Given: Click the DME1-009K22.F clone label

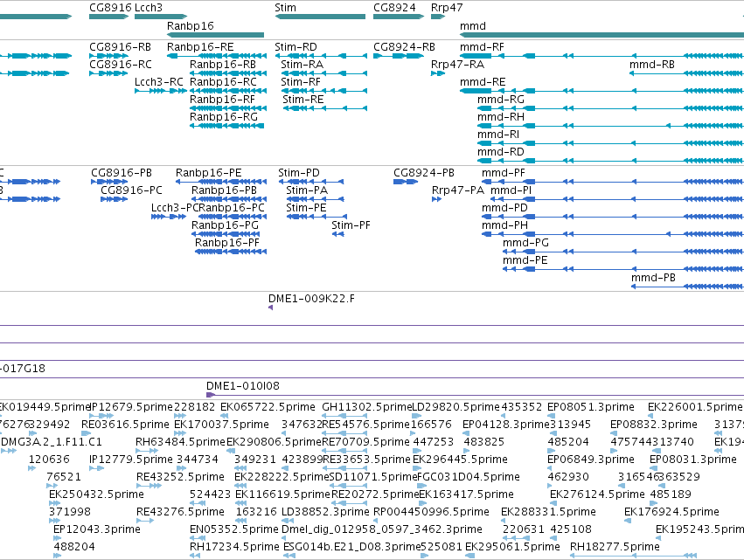Looking at the screenshot, I should pos(311,299).
